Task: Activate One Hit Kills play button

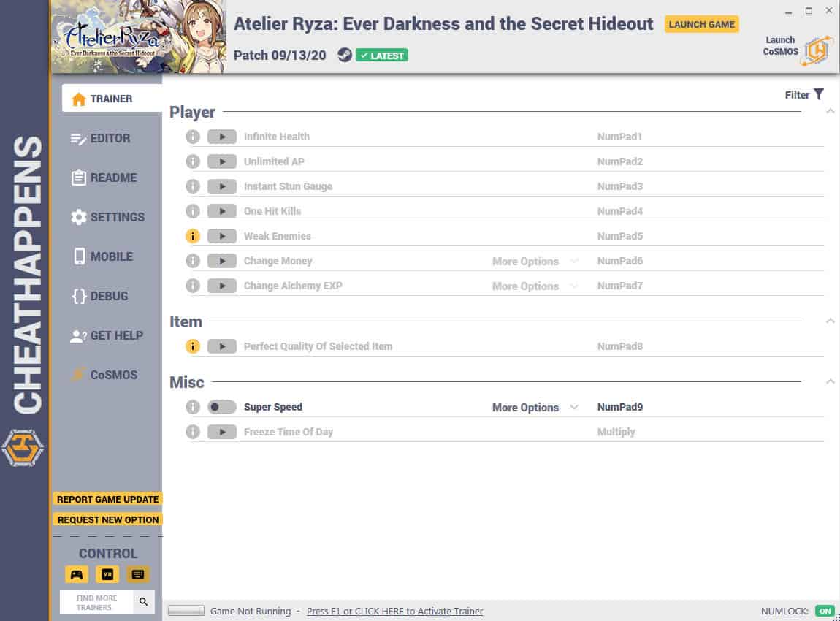Action: pos(222,211)
